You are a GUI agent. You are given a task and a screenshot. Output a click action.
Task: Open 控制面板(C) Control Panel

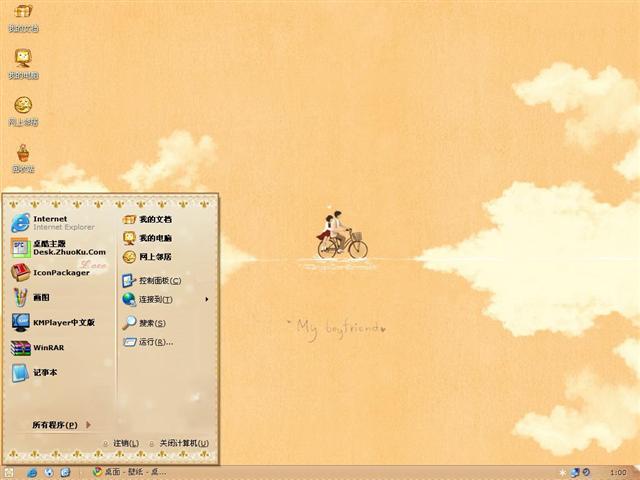tap(152, 280)
